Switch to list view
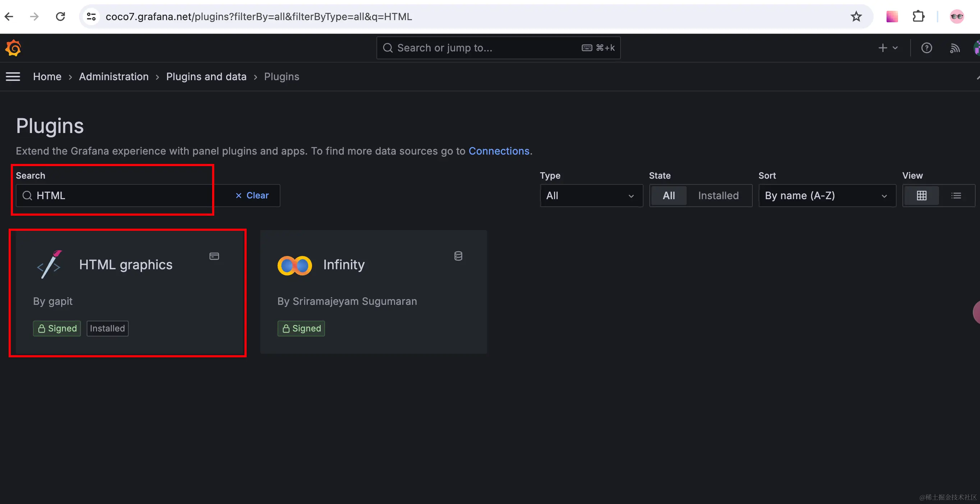 956,196
